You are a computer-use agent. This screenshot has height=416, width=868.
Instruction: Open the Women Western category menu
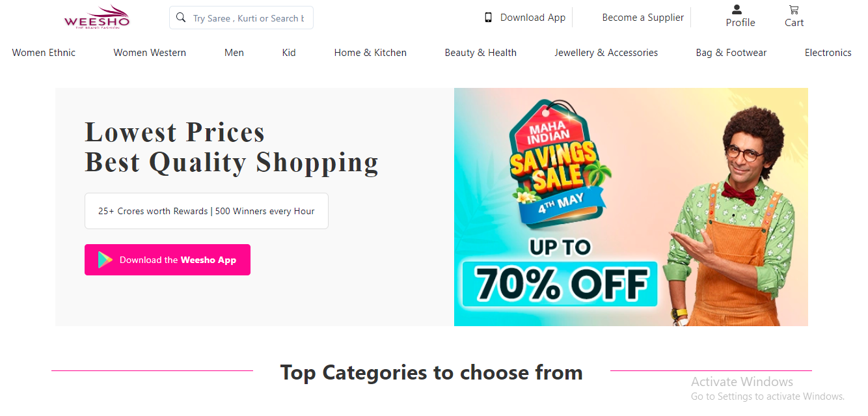[150, 53]
